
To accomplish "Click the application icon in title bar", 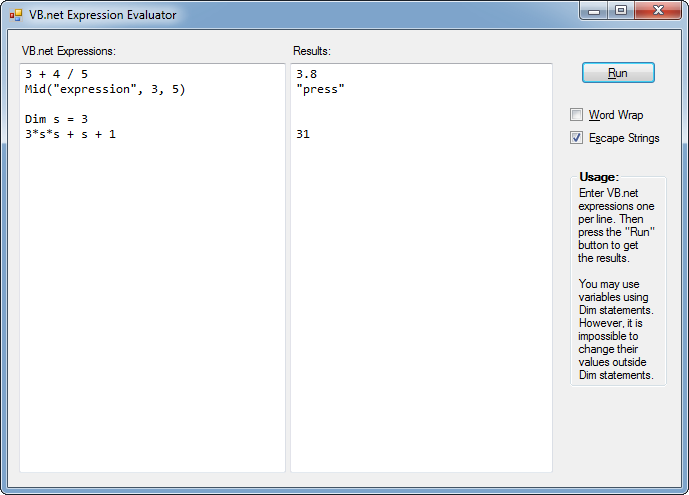I will [x=16, y=15].
